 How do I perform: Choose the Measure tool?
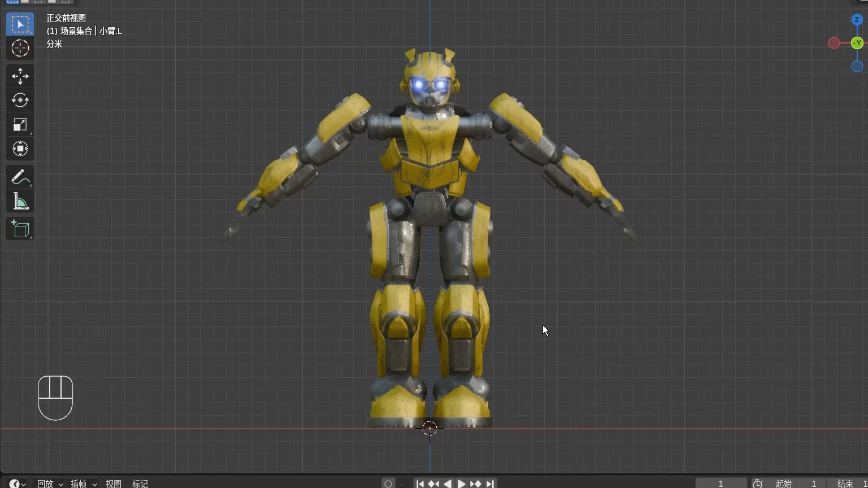tap(20, 201)
